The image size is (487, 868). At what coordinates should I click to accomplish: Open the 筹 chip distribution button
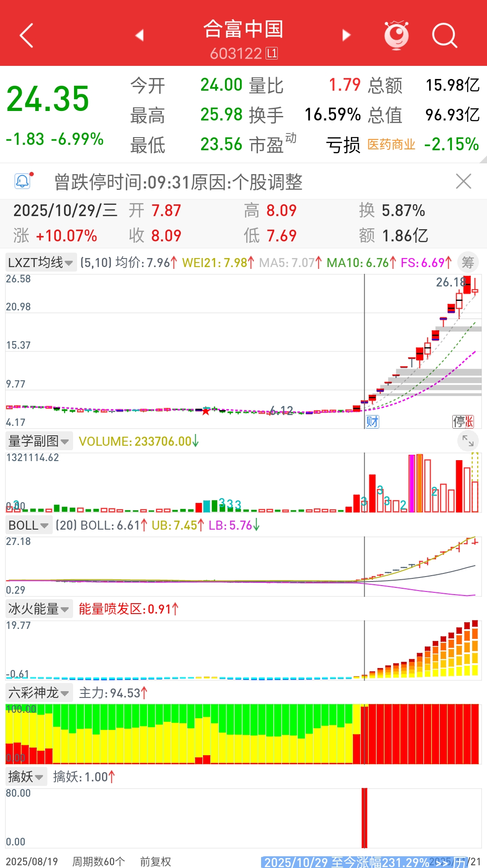(x=468, y=262)
